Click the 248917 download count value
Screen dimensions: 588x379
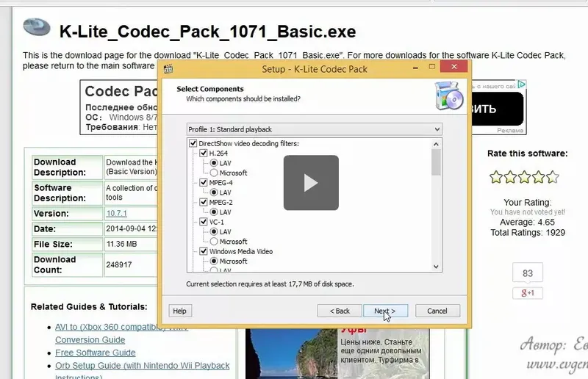[119, 264]
